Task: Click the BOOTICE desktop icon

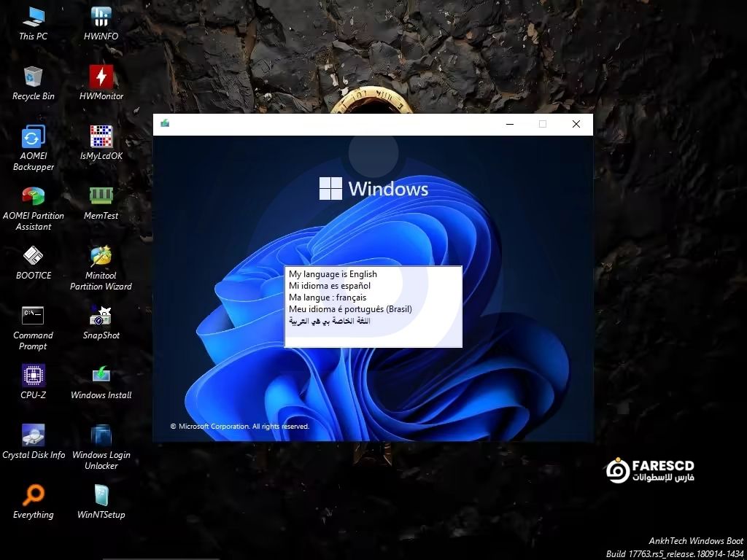Action: coord(33,256)
